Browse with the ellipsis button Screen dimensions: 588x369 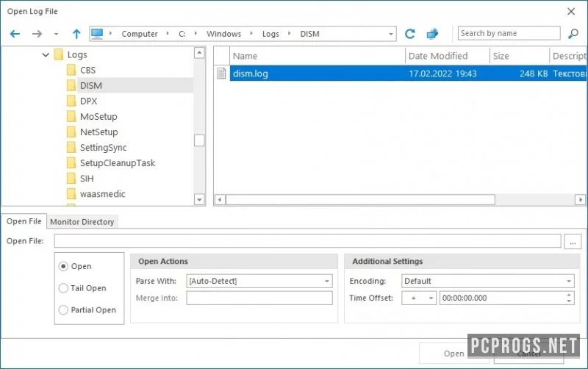pyautogui.click(x=573, y=241)
